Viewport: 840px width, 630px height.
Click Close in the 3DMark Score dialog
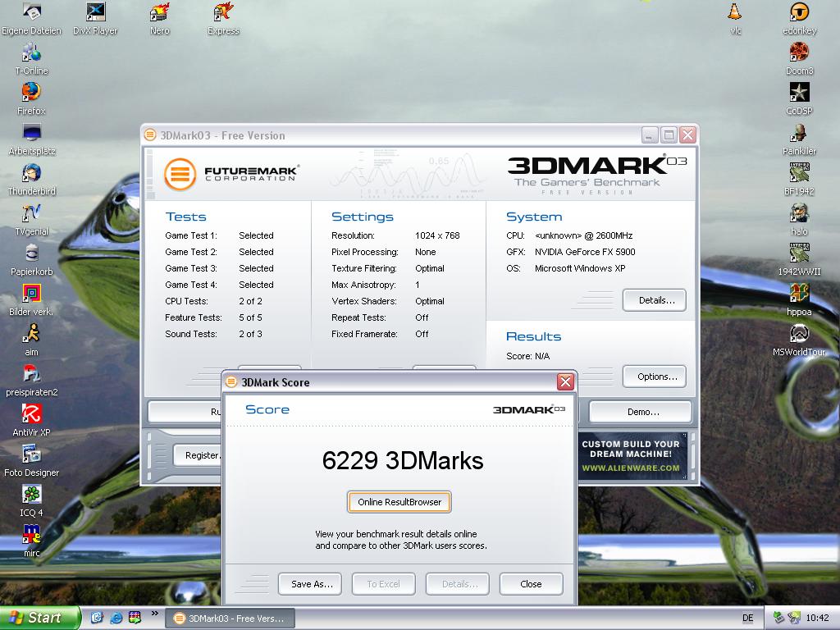tap(531, 584)
